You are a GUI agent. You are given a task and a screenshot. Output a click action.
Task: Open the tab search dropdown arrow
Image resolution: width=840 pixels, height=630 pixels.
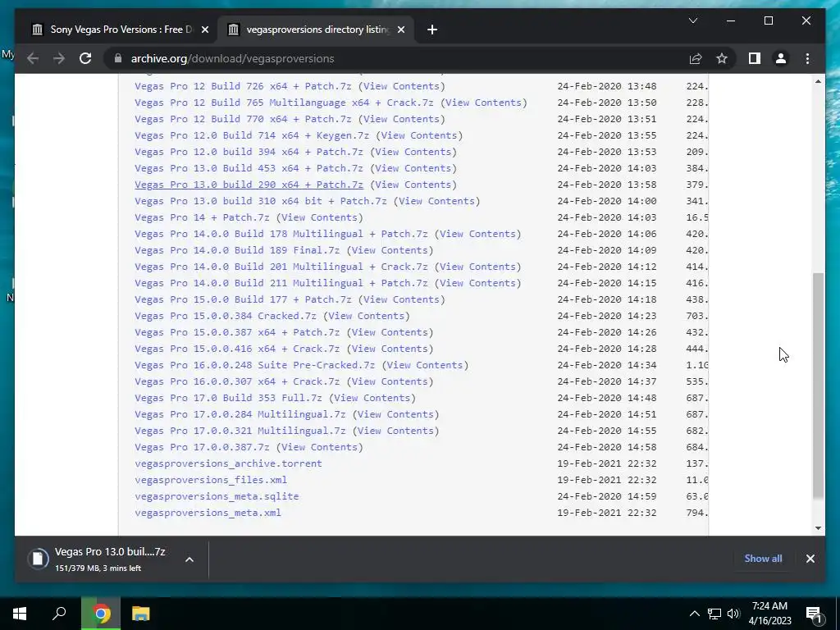coord(692,21)
